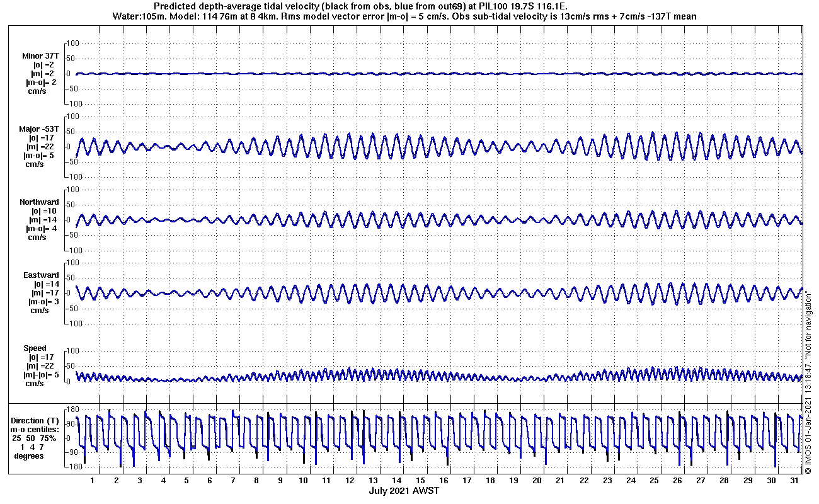Click date tick '2' on the July axis

click(117, 481)
